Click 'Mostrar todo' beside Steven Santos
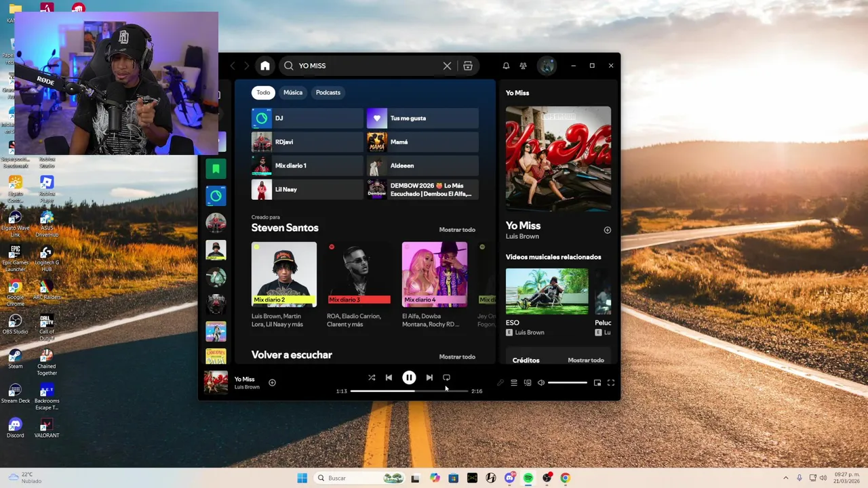 click(x=457, y=230)
